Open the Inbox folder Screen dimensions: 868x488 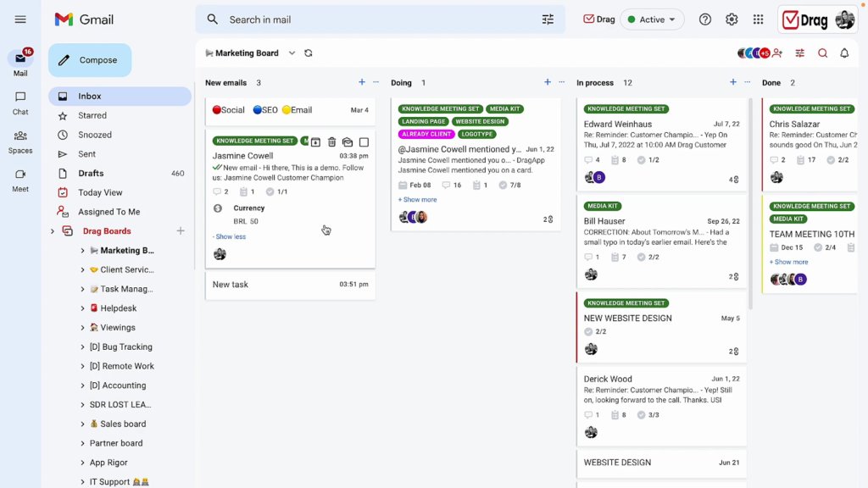120,97
